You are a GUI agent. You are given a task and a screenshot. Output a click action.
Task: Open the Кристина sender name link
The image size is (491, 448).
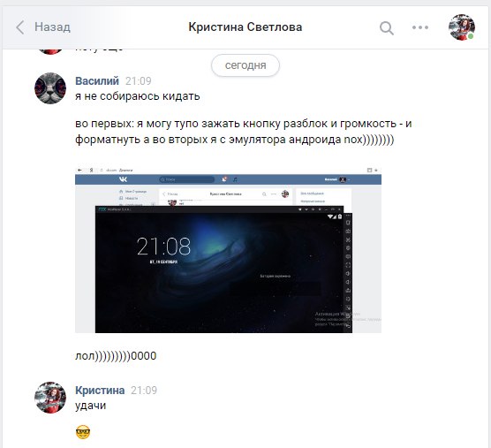coord(100,390)
